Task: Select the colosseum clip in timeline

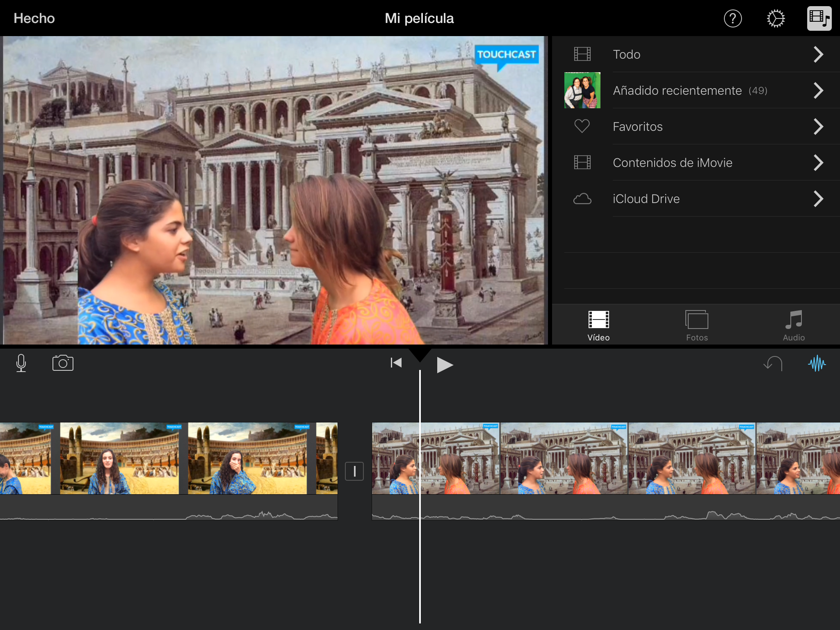Action: tap(164, 459)
